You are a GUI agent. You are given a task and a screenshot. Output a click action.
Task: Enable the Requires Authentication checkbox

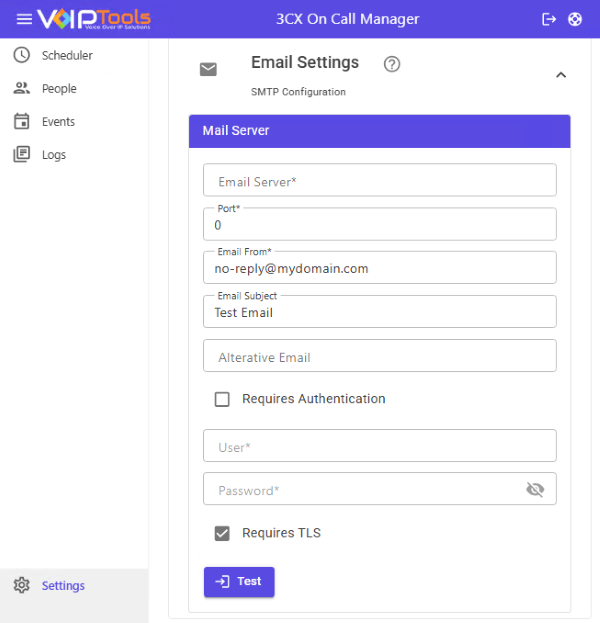click(222, 399)
